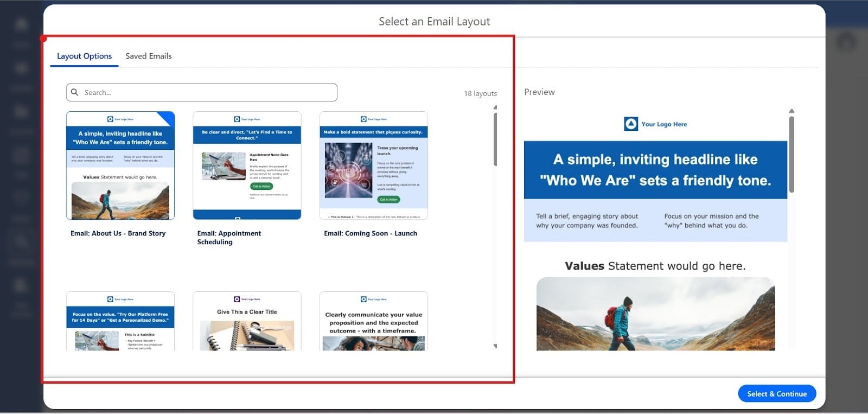
Task: Click the preview pane scroll-up arrow
Action: pos(792,111)
